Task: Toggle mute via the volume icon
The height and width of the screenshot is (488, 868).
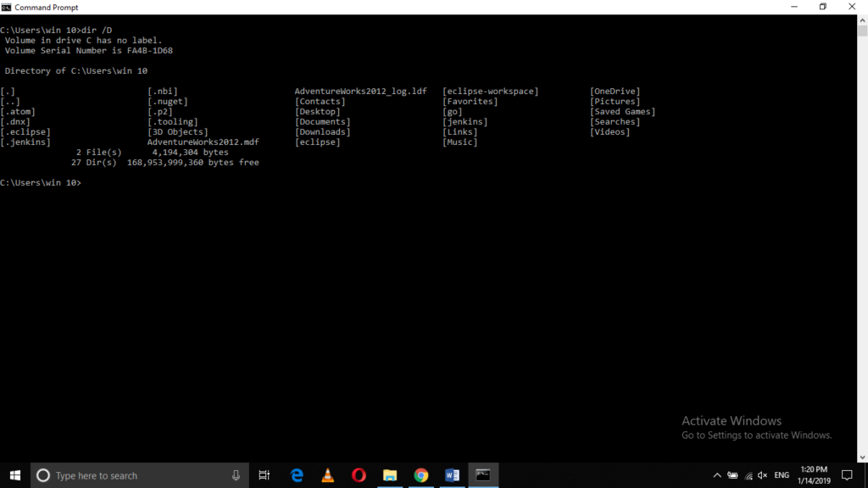Action: [x=762, y=475]
